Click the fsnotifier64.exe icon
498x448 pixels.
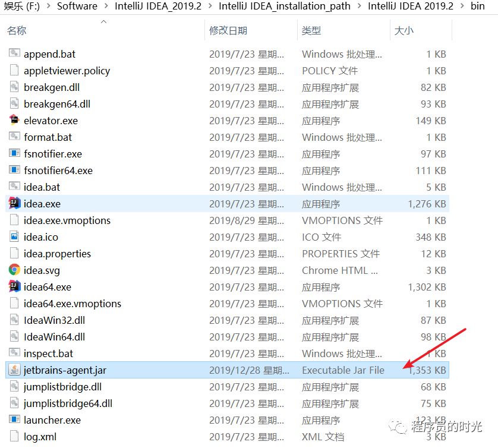click(14, 170)
